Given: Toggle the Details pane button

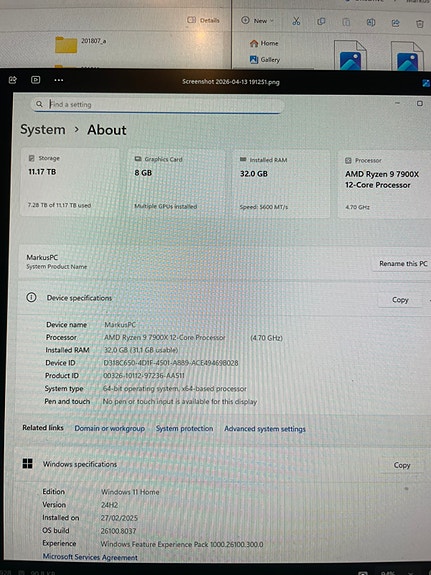Looking at the screenshot, I should click(x=203, y=20).
